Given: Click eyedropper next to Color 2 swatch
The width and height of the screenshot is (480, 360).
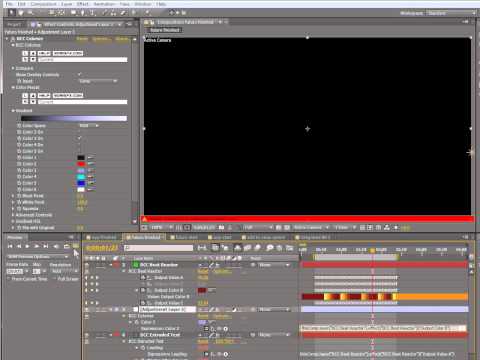Looking at the screenshot, I should pyautogui.click(x=91, y=164).
